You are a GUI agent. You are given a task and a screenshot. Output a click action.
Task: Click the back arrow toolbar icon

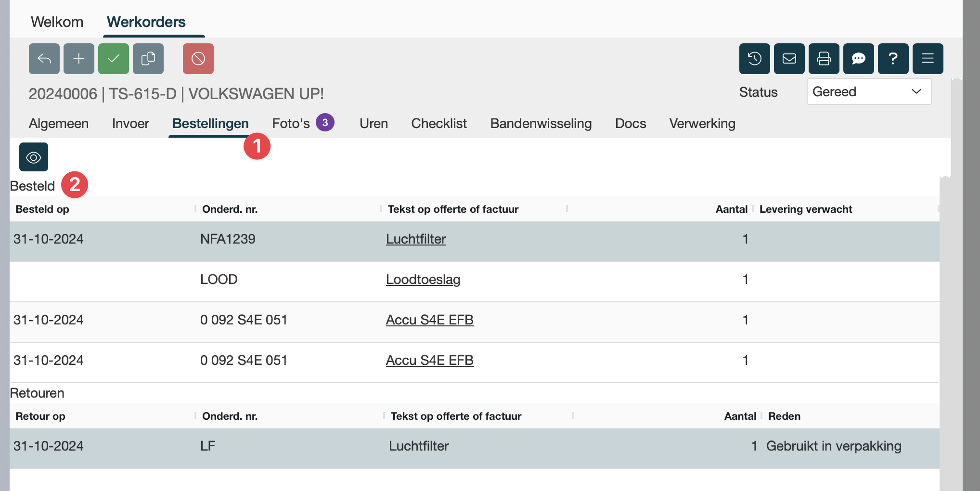44,59
